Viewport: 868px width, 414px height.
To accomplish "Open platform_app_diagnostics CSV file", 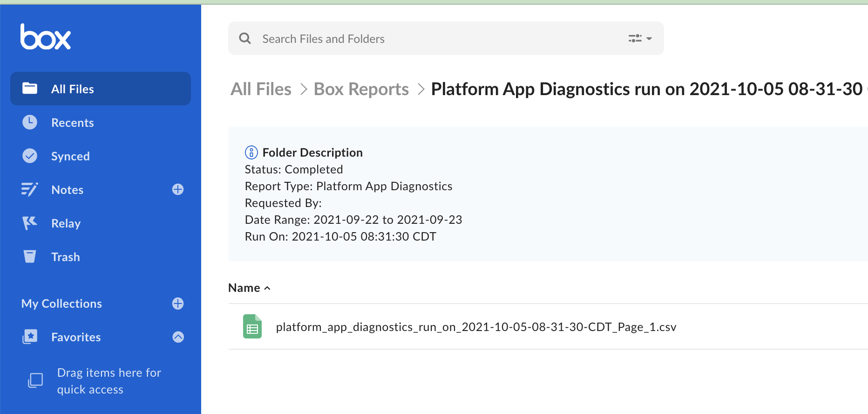I will (476, 327).
